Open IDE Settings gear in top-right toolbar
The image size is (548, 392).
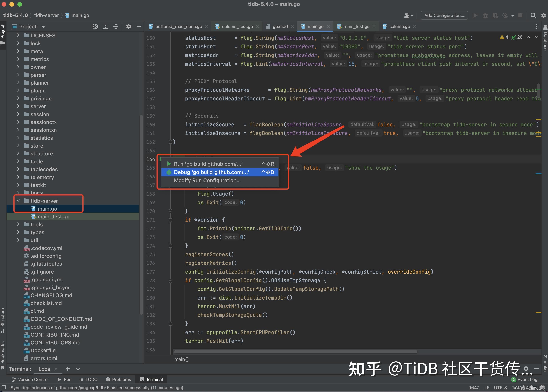(x=544, y=15)
